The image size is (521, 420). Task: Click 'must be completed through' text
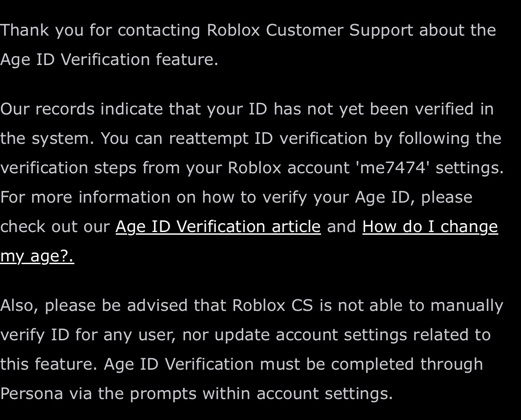371,364
